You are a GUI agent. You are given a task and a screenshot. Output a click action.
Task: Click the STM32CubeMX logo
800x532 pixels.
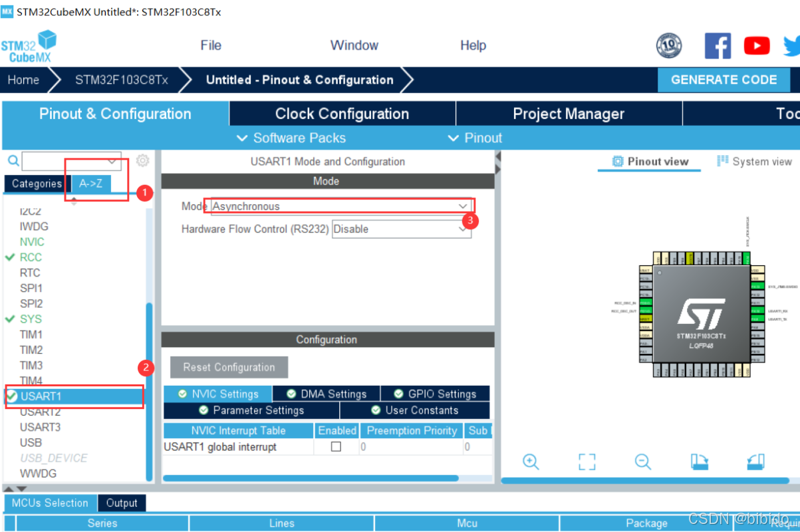pyautogui.click(x=29, y=47)
